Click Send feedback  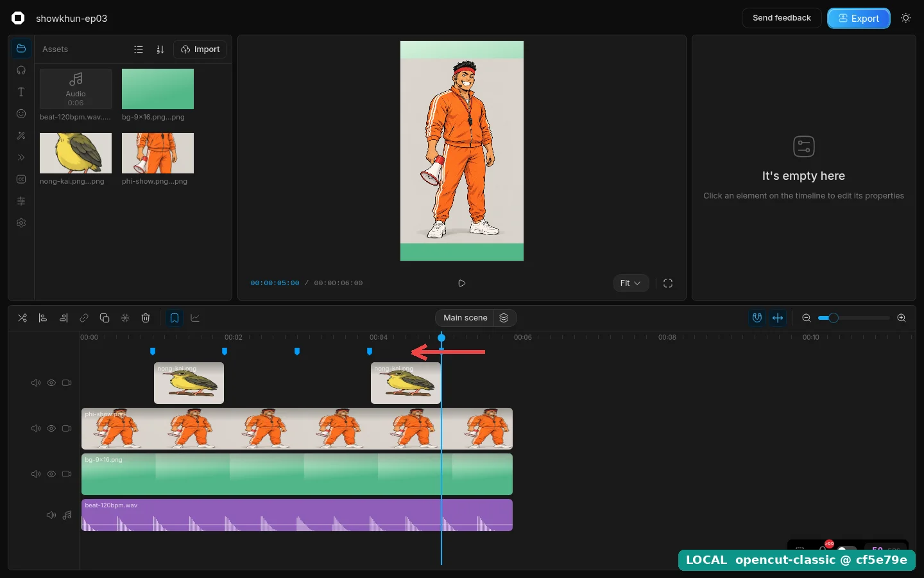782,18
